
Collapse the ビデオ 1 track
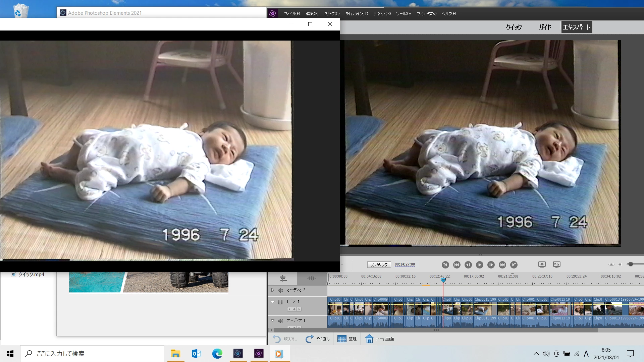(x=272, y=302)
